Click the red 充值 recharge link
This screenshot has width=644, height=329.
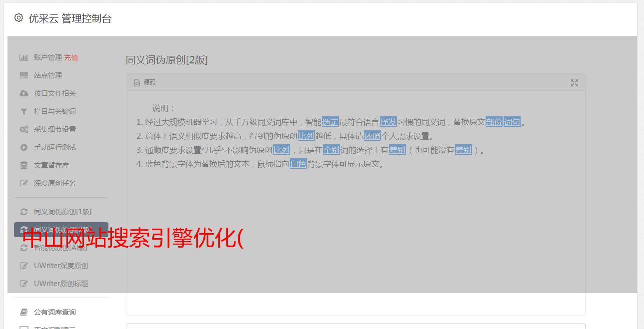[71, 57]
